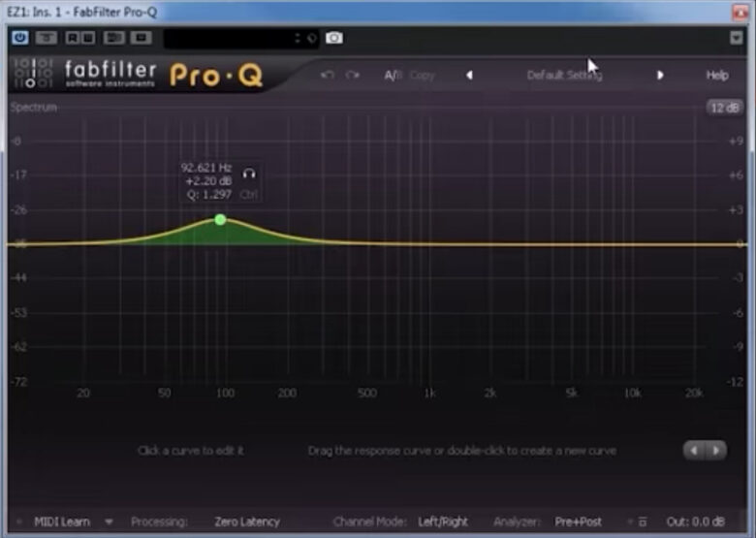Click the green EQ band dot at 92 Hz
The width and height of the screenshot is (756, 538).
point(220,220)
